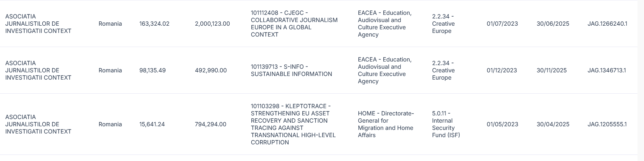Image resolution: width=644 pixels, height=161 pixels.
Task: Select reference JAG.1266240.1
Action: (607, 24)
